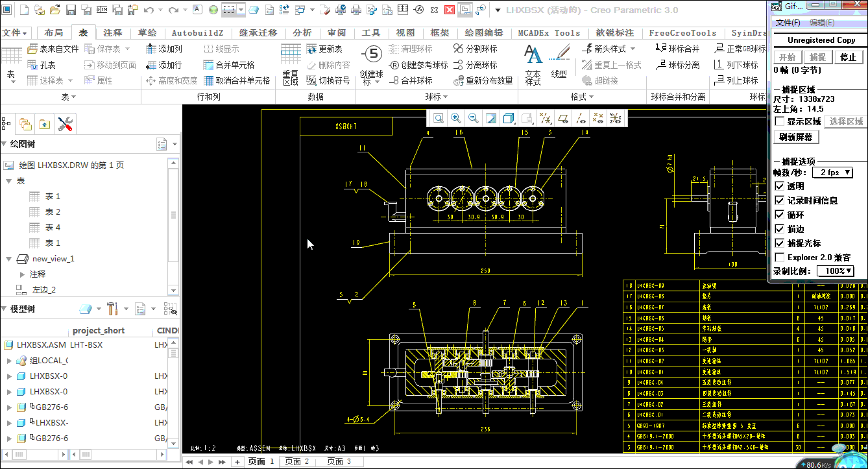Redo the last action
868x469 pixels.
pyautogui.click(x=173, y=10)
